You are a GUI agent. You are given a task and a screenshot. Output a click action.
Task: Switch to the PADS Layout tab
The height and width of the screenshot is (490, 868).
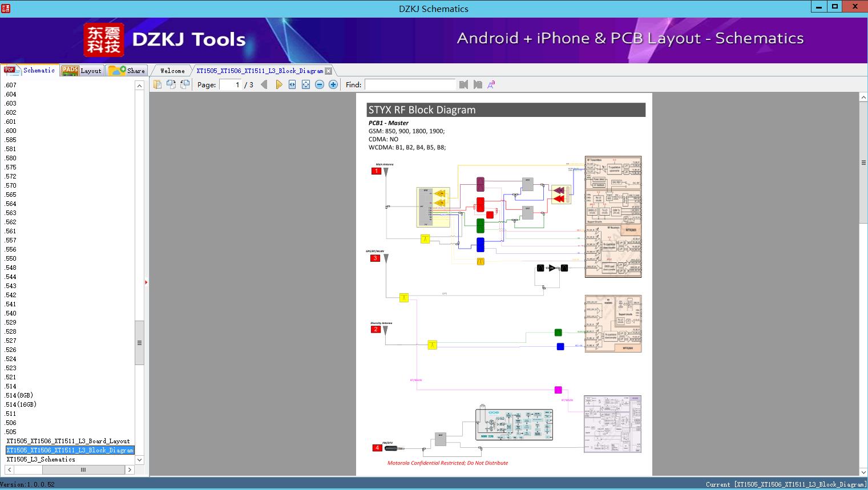[82, 70]
